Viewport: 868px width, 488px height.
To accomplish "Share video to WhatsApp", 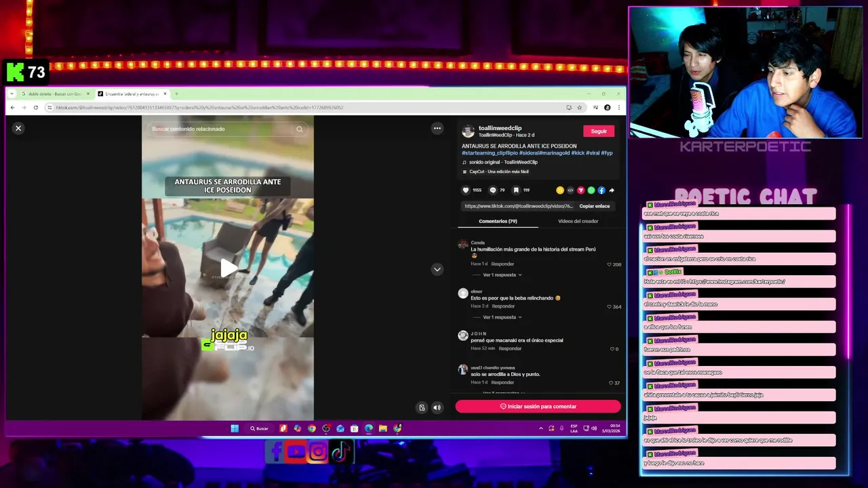I will pos(591,190).
